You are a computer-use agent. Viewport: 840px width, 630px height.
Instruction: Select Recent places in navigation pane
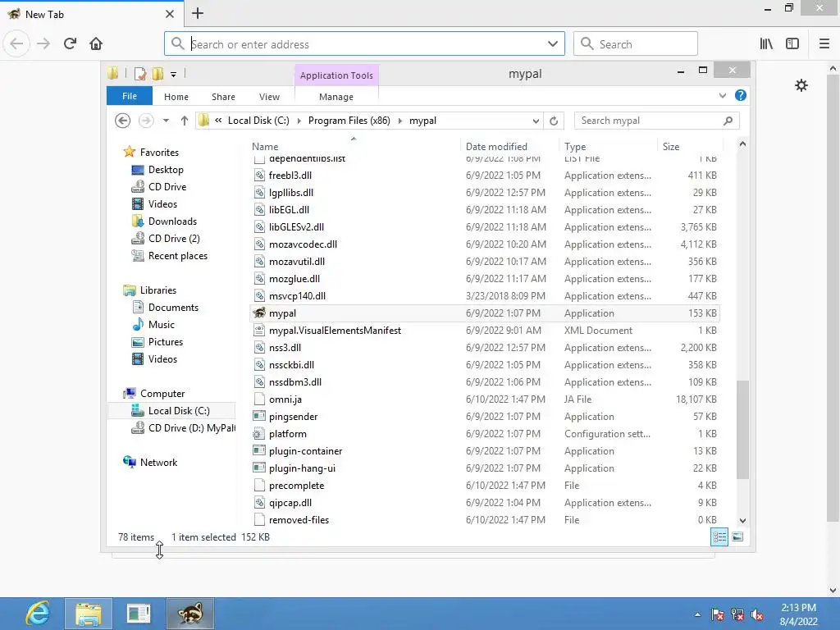[178, 256]
